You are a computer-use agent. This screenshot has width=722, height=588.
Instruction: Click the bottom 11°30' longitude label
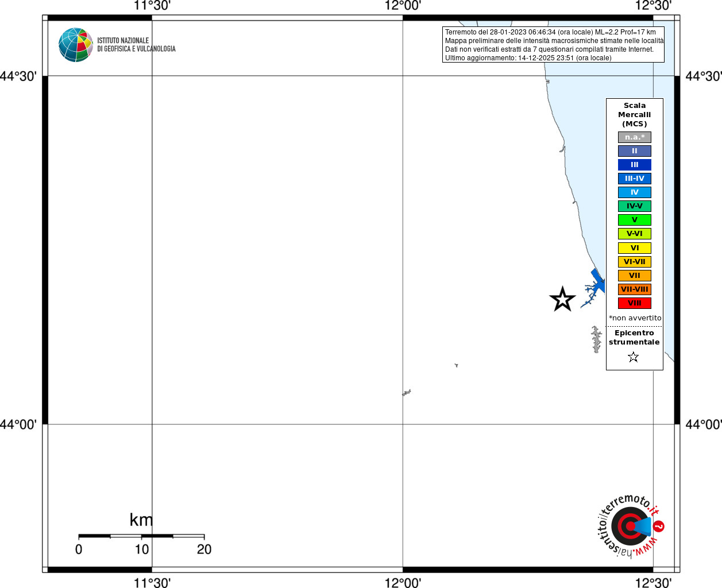tap(152, 583)
